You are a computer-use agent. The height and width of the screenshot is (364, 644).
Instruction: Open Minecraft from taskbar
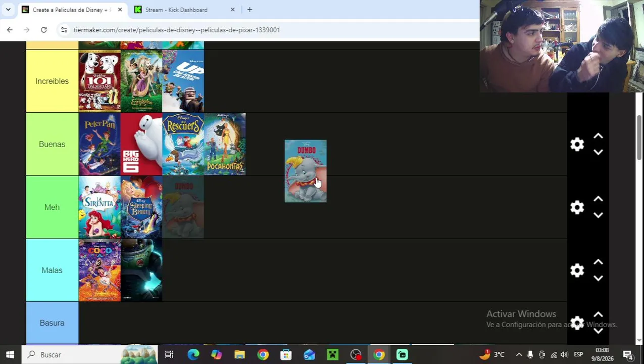332,354
